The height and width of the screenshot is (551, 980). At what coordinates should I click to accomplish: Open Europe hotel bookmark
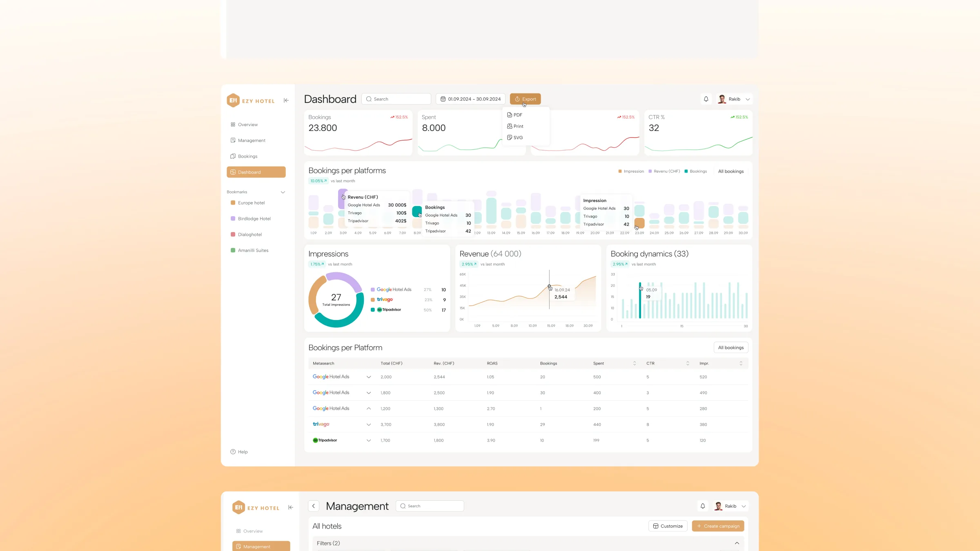click(248, 203)
